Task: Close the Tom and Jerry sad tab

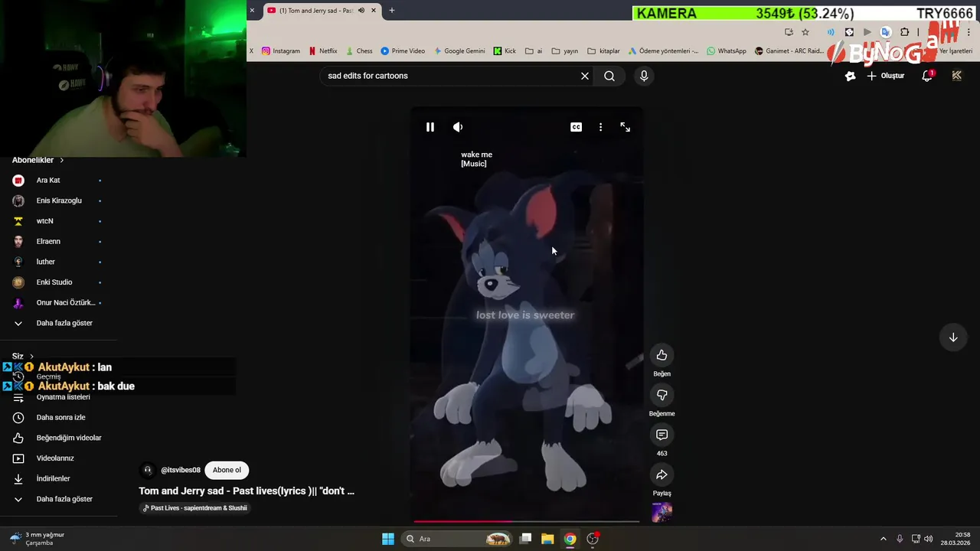Action: [374, 10]
